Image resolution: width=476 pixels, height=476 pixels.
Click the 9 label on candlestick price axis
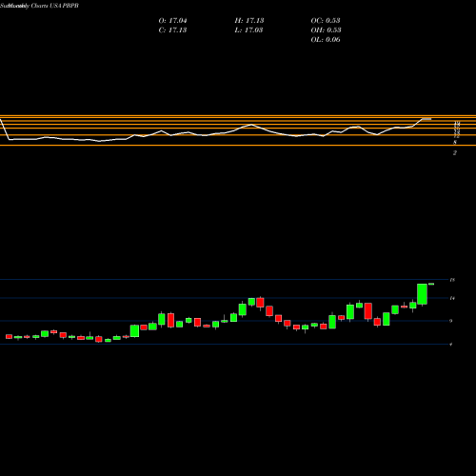[x=451, y=321]
